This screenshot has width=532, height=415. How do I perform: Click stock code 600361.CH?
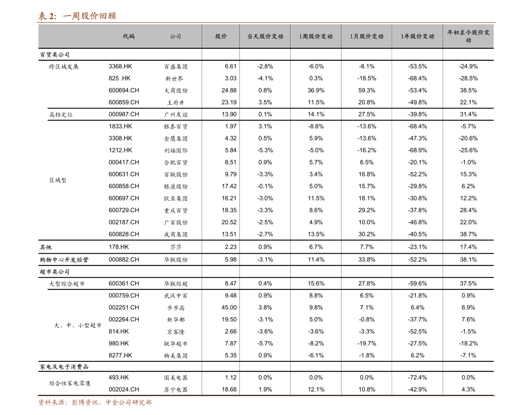(124, 284)
